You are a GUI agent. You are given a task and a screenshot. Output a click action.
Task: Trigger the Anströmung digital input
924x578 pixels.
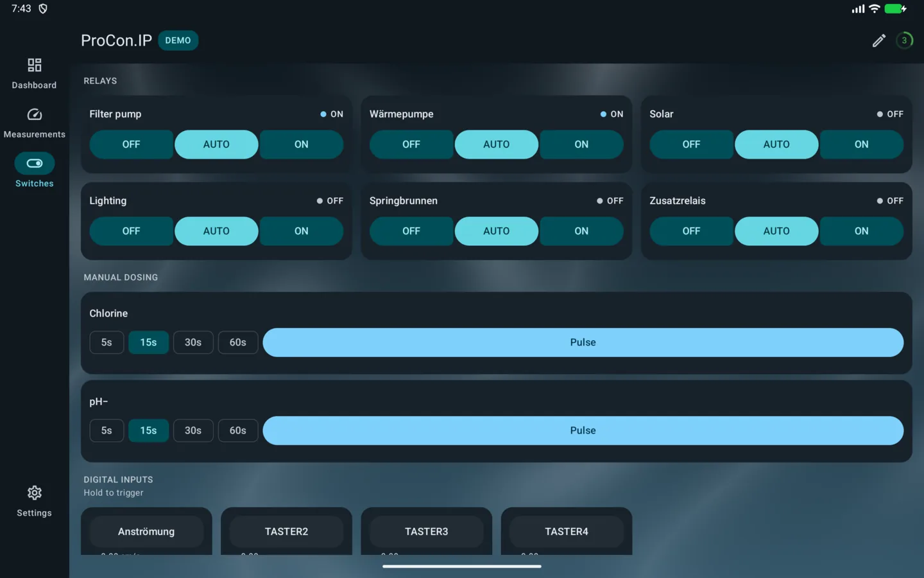tap(146, 532)
